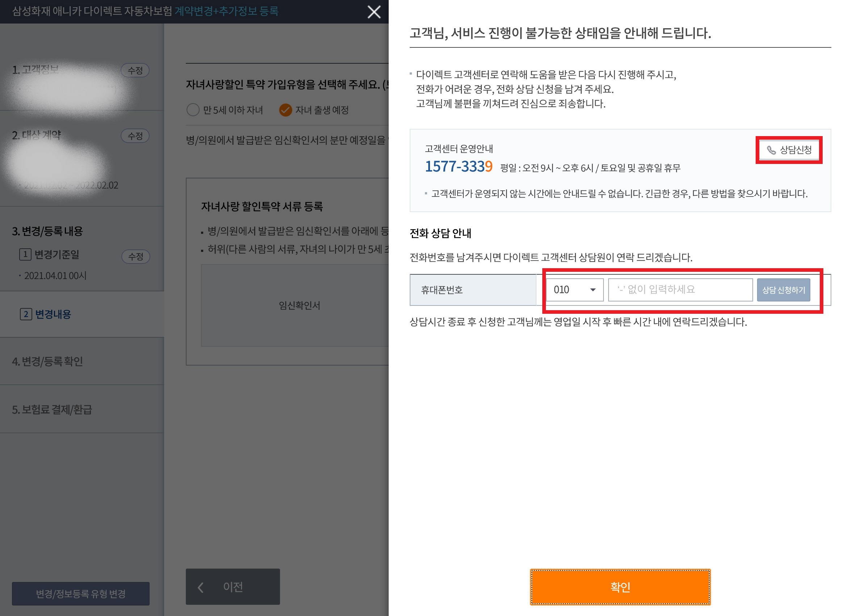
Task: Focus the phone number input field
Action: [680, 290]
